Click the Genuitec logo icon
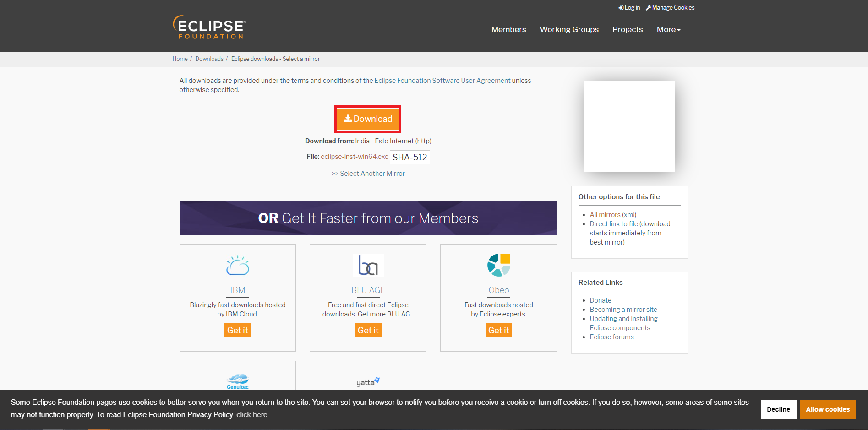 click(238, 381)
